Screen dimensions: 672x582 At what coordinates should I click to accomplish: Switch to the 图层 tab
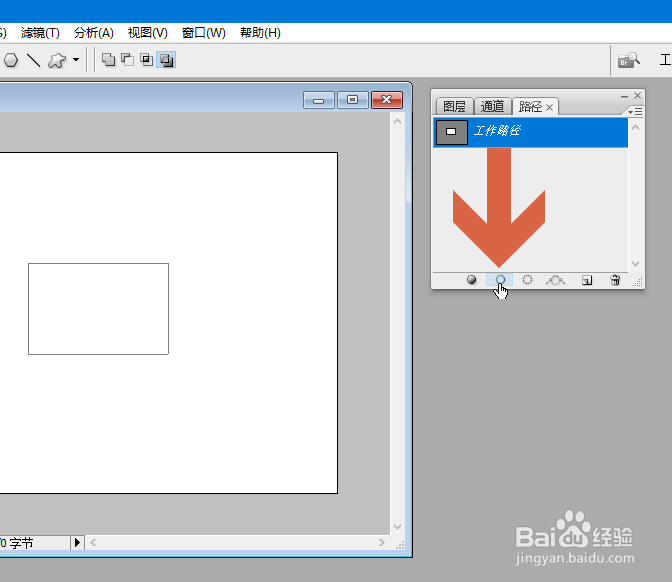click(454, 106)
